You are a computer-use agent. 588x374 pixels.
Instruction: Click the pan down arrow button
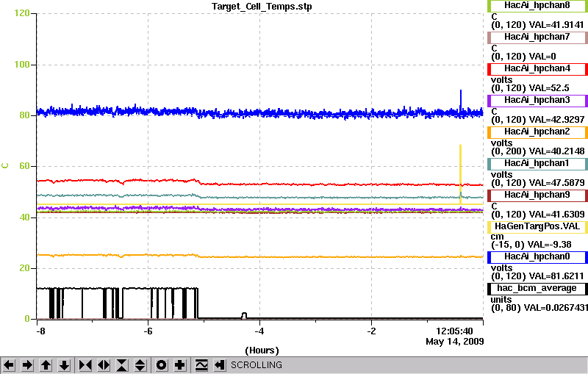[x=64, y=364]
